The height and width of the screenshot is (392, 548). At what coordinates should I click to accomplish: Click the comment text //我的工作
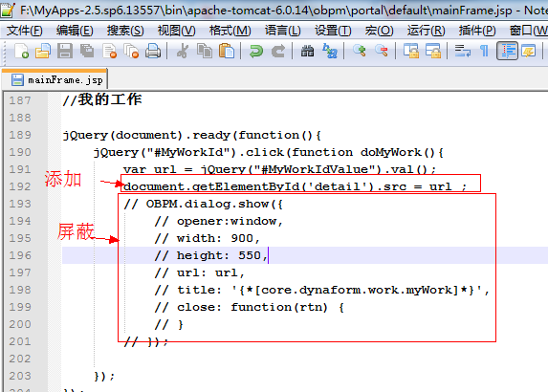tap(102, 100)
